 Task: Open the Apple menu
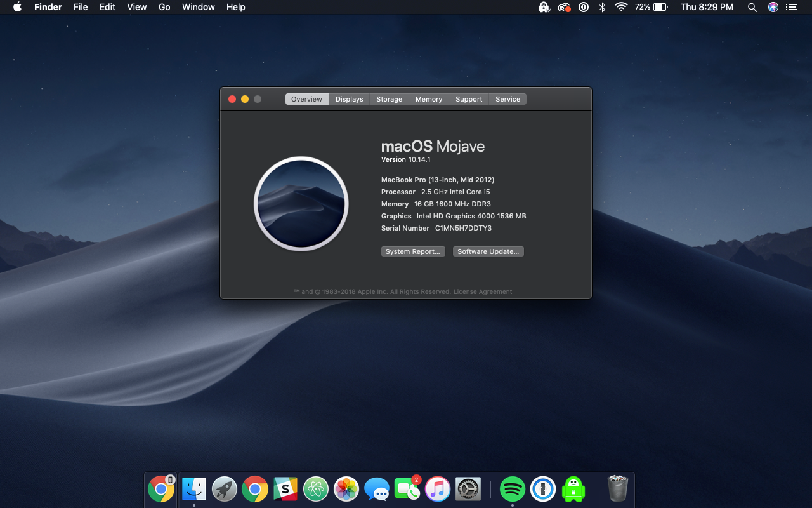pyautogui.click(x=16, y=7)
